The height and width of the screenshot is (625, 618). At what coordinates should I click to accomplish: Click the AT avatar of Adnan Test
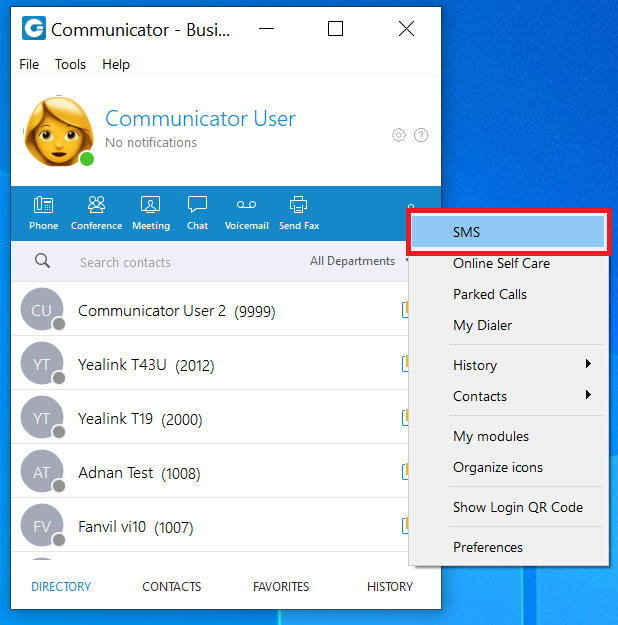point(42,471)
